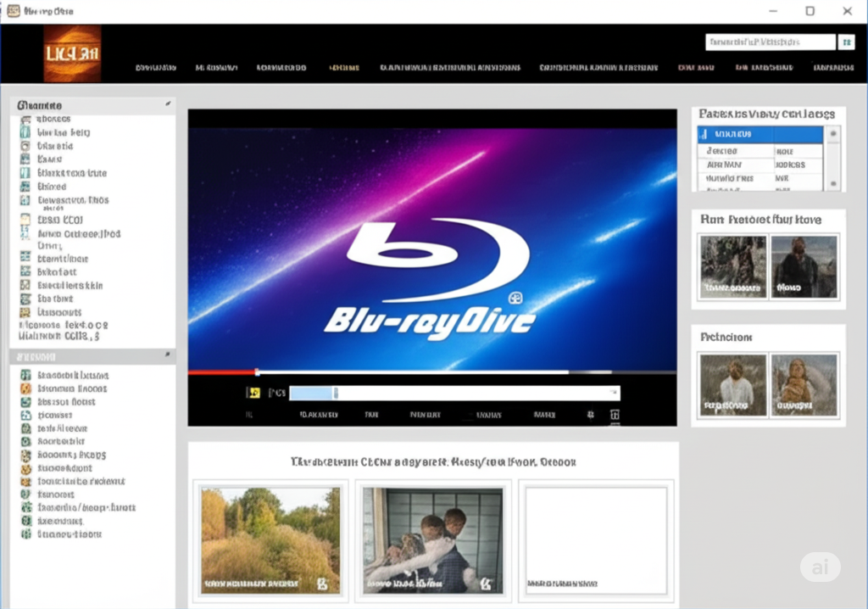The height and width of the screenshot is (609, 868).
Task: Click corner icon on the embracing couple thumbnail
Action: coord(486,584)
